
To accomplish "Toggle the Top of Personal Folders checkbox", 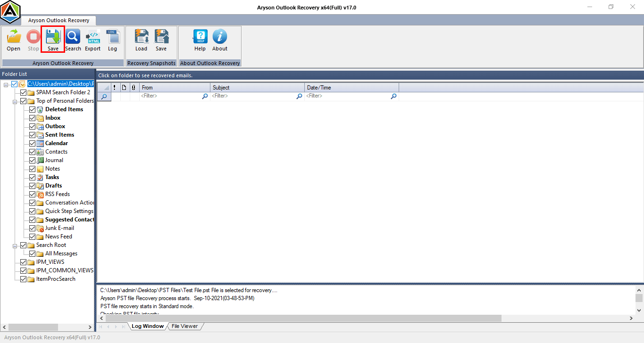I will [x=23, y=101].
